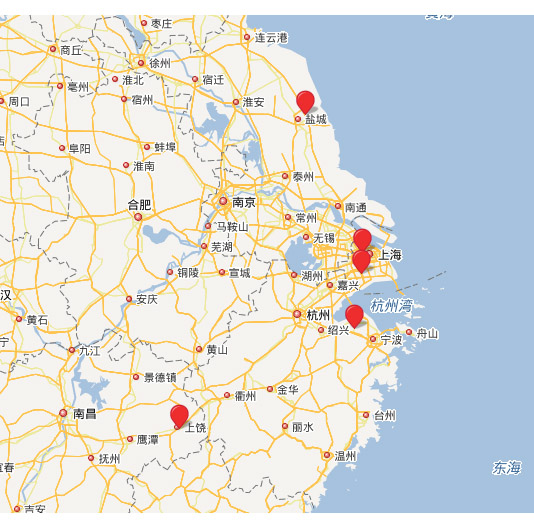
Task: Select the 黄山 city label
Action: (217, 349)
